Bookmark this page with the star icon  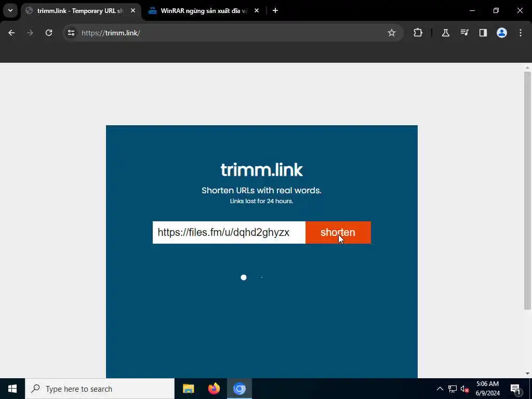392,33
